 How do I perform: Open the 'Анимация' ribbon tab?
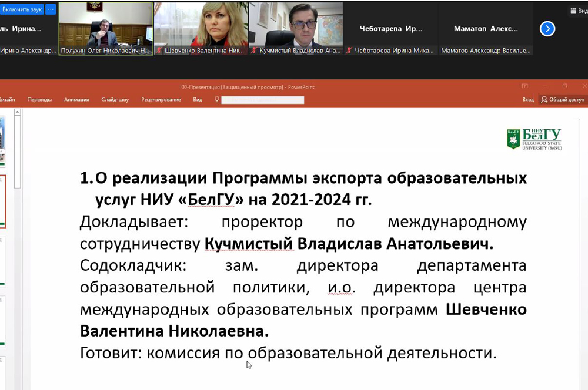click(76, 100)
